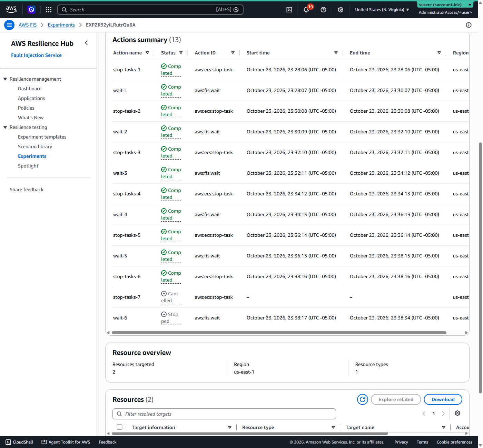Launch CloudShell from the top bar icon
The width and height of the screenshot is (483, 448).
click(x=289, y=10)
